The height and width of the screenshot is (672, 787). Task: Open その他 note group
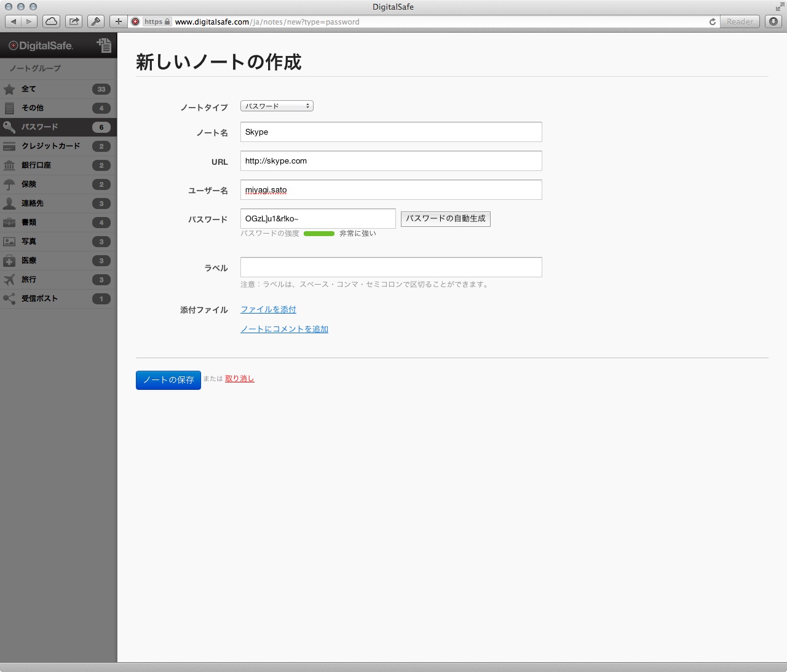[58, 108]
